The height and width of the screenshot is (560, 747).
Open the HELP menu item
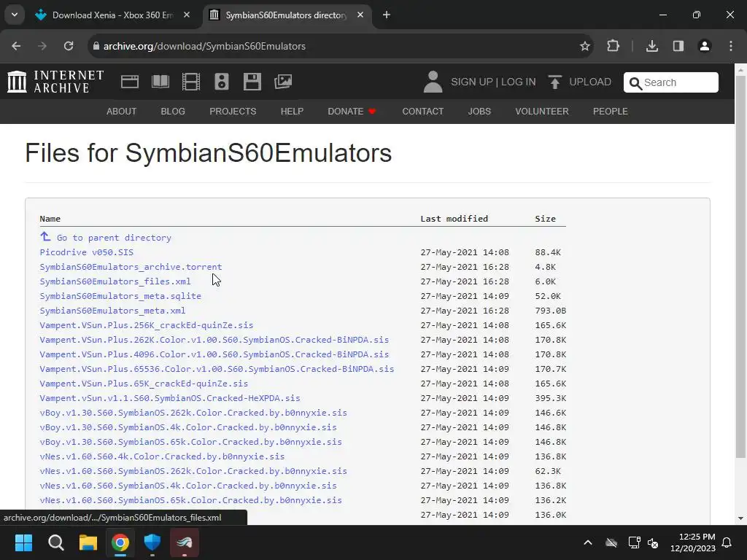click(x=292, y=112)
